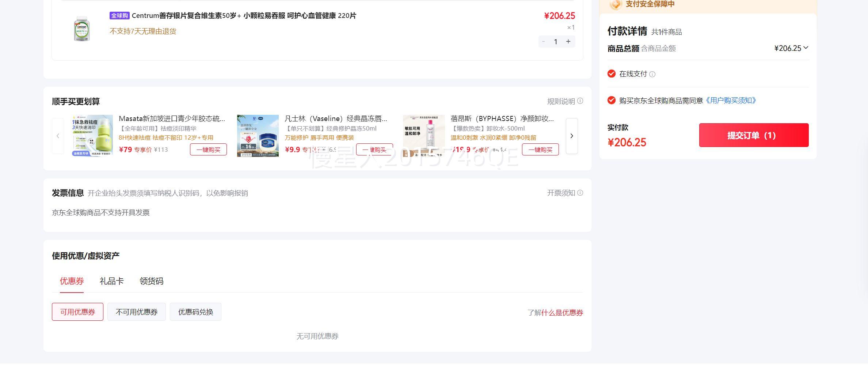Open Centrum product thumbnail image
This screenshot has width=868, height=373.
click(x=82, y=29)
